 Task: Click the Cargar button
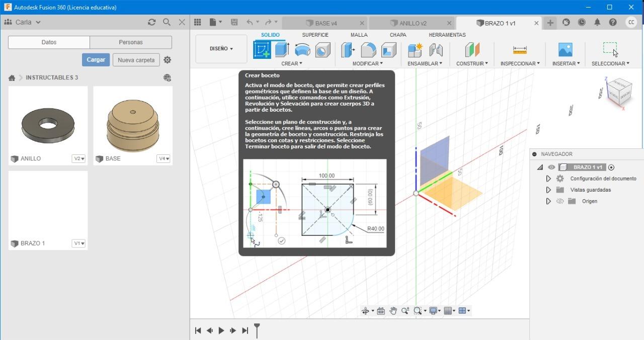coord(96,60)
